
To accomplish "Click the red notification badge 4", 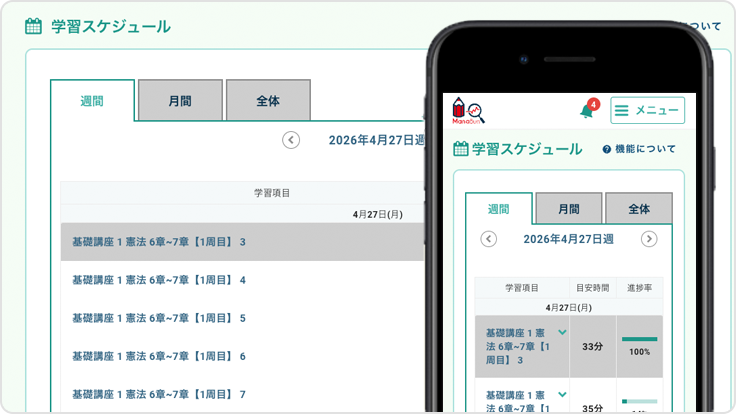I will click(593, 104).
